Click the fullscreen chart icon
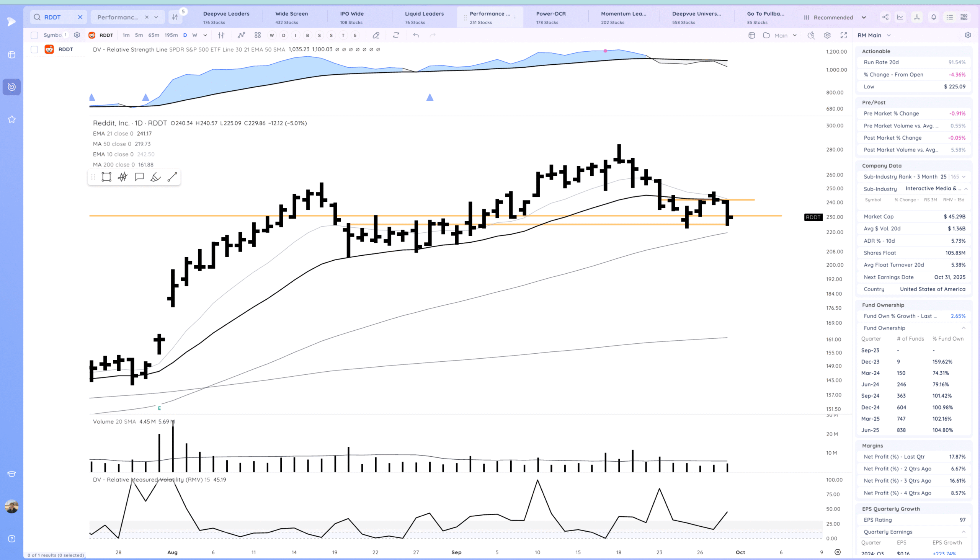 (x=843, y=35)
